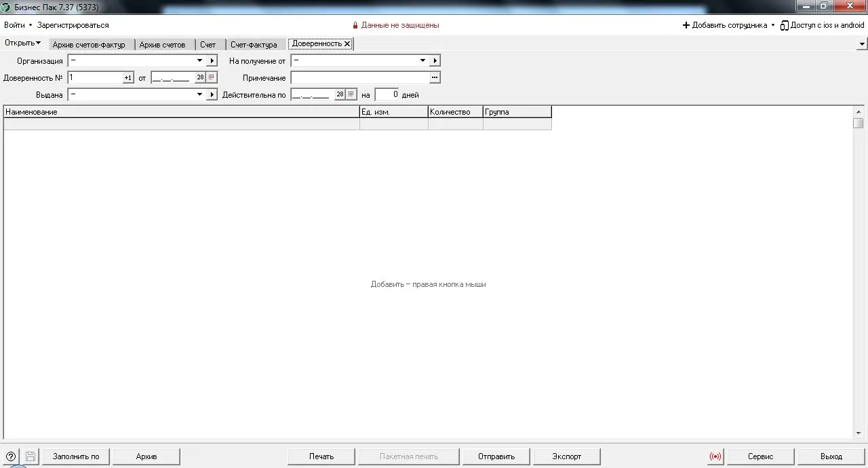Click arrow button beside Организация field

(x=212, y=61)
